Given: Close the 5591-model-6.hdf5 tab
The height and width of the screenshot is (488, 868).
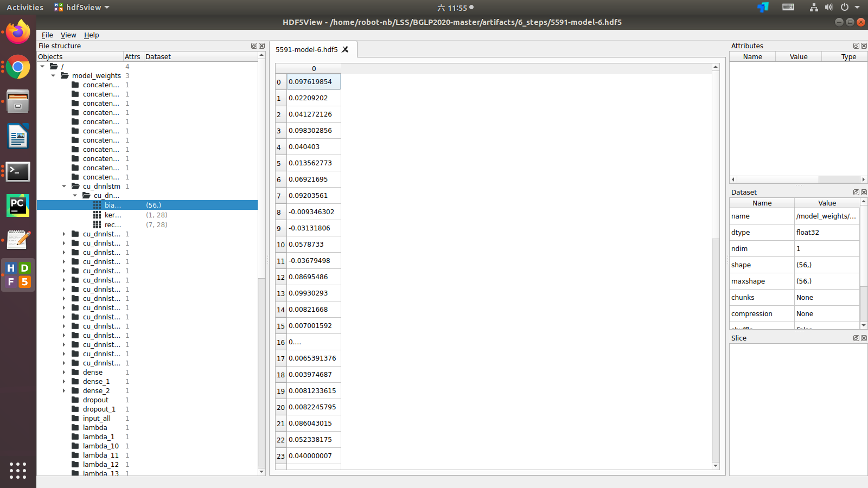Looking at the screenshot, I should pos(345,49).
